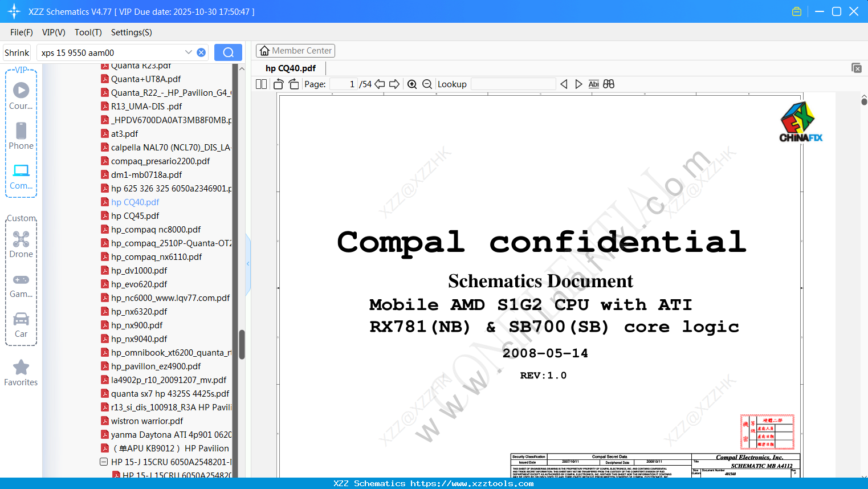The width and height of the screenshot is (868, 489).
Task: Open hp_dv1000.pdf
Action: click(x=139, y=271)
